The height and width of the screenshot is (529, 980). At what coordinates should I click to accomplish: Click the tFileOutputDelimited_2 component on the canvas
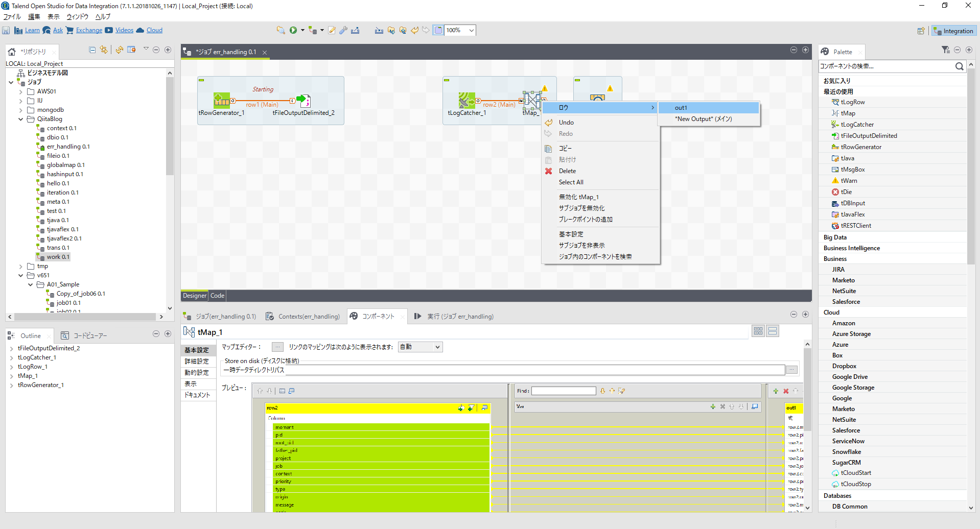[x=303, y=101]
